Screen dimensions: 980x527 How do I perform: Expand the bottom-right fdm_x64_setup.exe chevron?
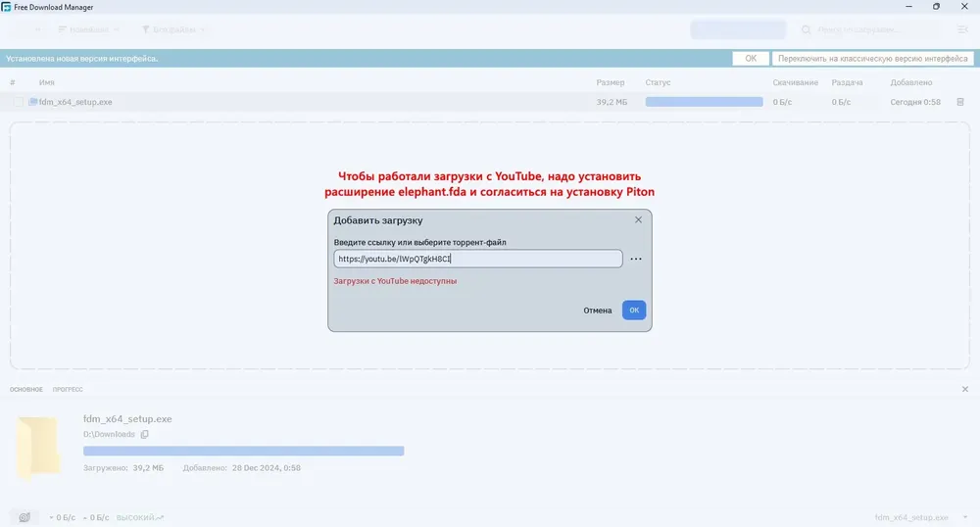click(x=965, y=517)
